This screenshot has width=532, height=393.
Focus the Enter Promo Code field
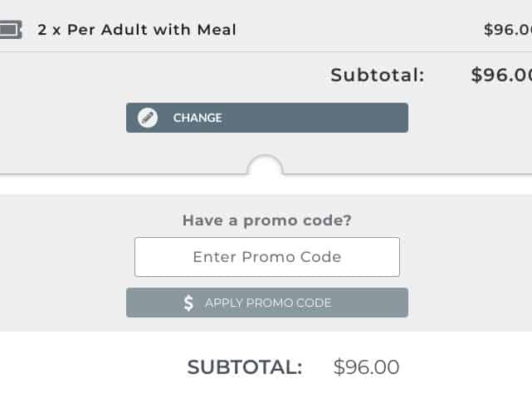click(267, 257)
